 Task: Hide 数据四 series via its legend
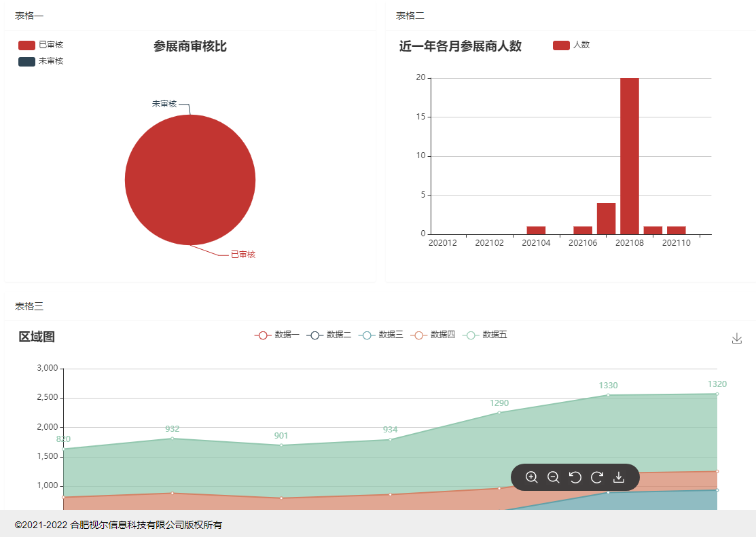point(433,335)
